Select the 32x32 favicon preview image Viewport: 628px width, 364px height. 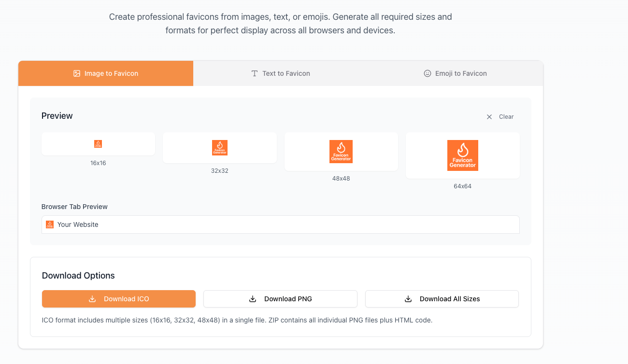[220, 148]
